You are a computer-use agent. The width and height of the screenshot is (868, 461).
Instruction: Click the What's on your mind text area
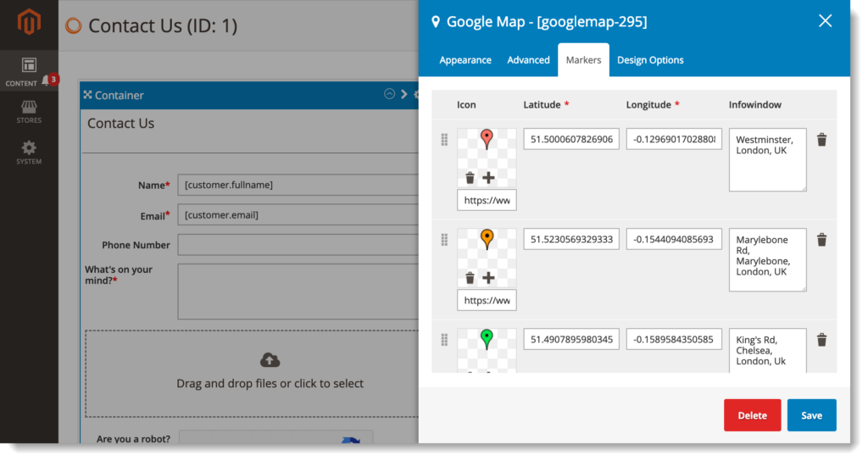[x=298, y=292]
